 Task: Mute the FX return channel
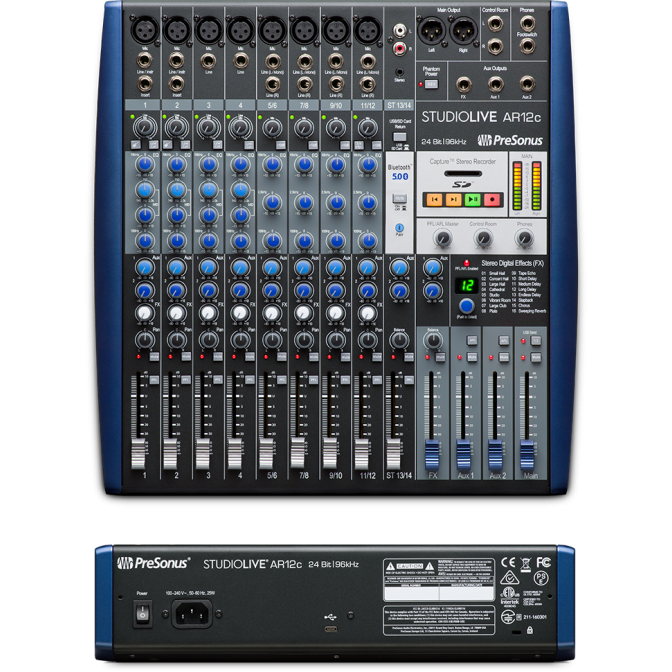(440, 357)
